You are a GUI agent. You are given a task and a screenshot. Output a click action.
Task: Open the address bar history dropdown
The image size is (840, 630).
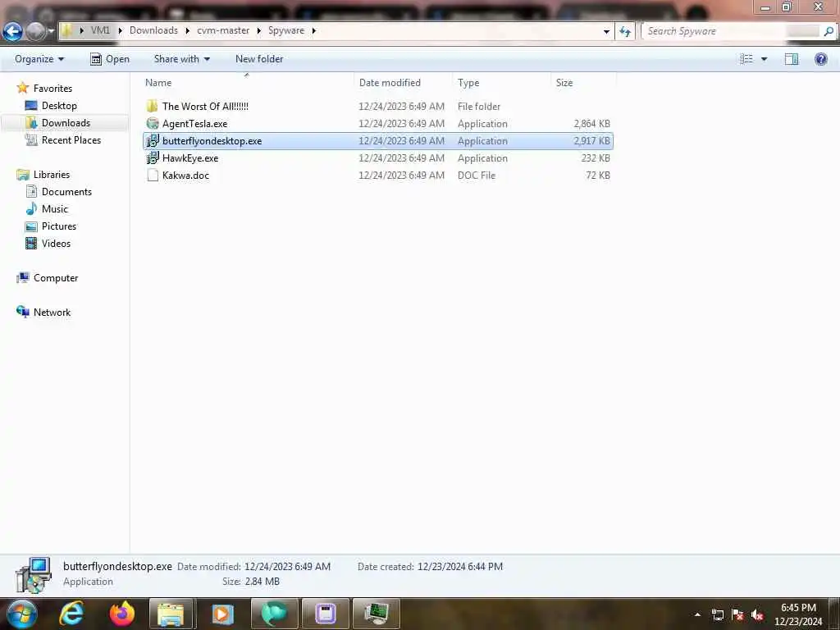(606, 31)
